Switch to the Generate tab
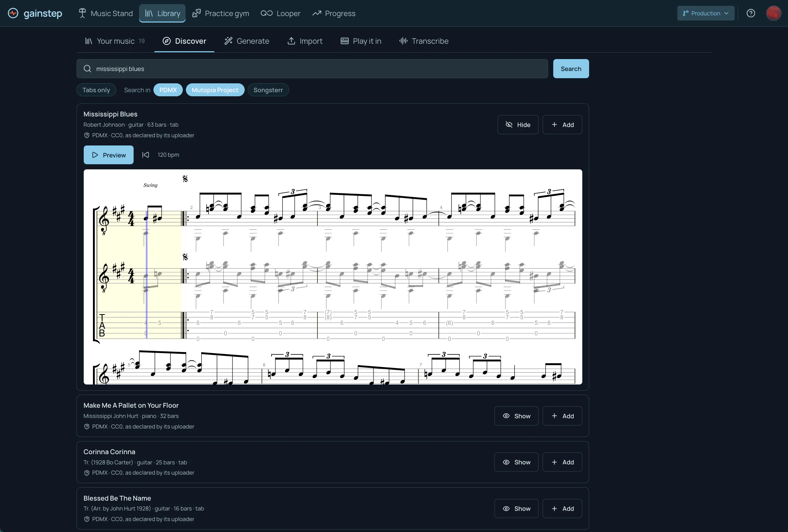This screenshot has width=788, height=532. (x=247, y=41)
